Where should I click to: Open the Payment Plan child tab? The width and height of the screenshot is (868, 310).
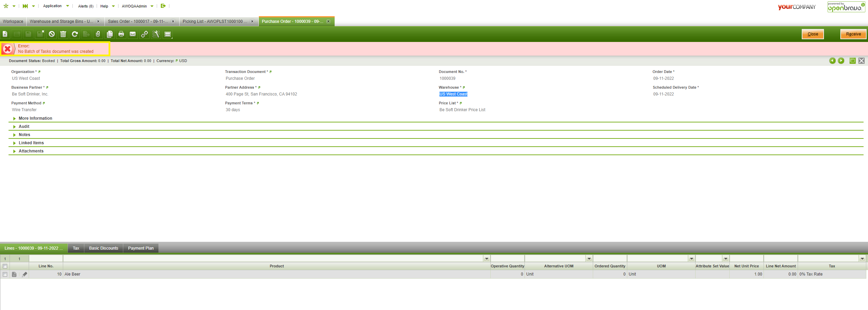pyautogui.click(x=141, y=248)
